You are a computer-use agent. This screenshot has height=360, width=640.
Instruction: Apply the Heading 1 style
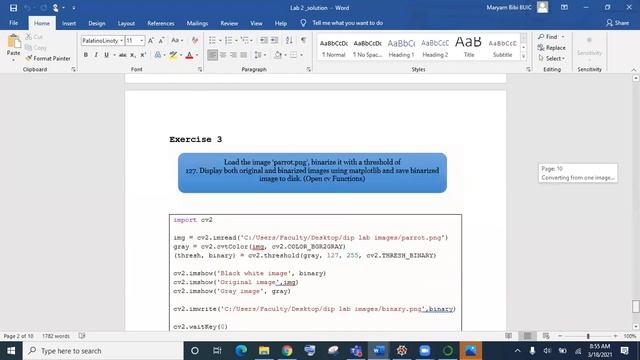[401, 48]
